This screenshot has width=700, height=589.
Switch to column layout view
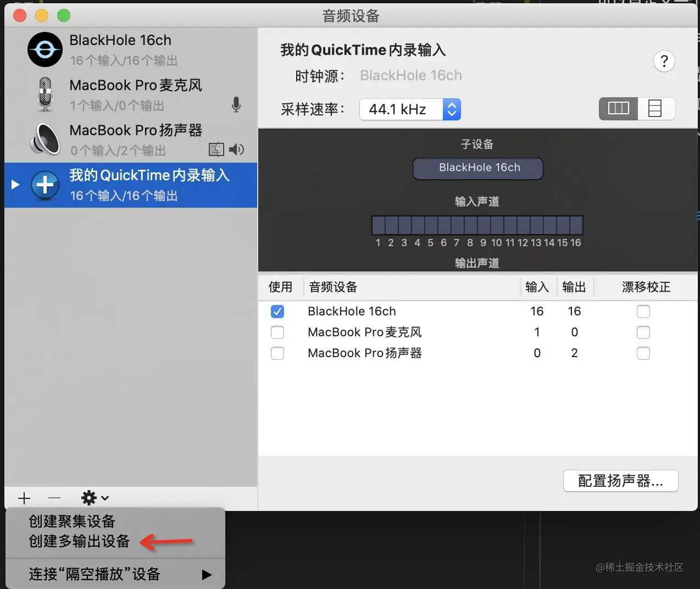[618, 108]
